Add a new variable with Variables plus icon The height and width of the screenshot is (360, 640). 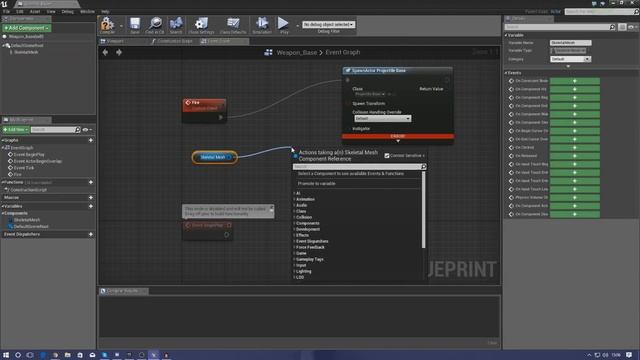click(91, 206)
